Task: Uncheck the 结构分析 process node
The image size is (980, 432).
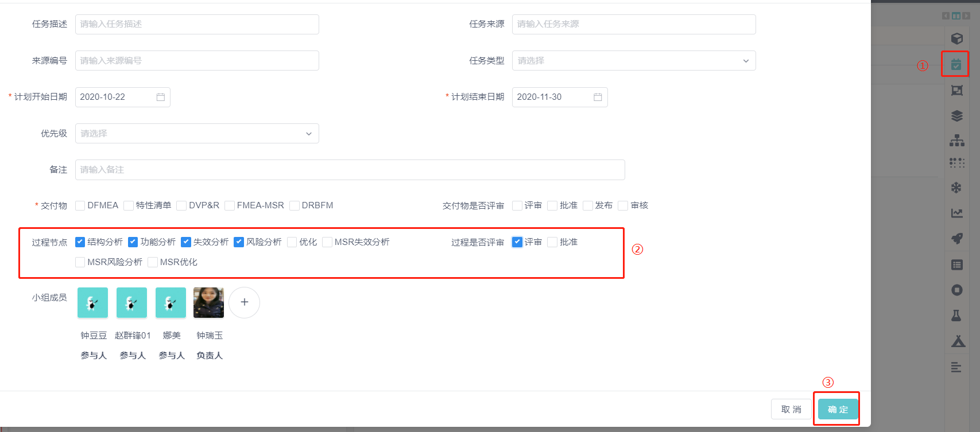Action: tap(80, 242)
